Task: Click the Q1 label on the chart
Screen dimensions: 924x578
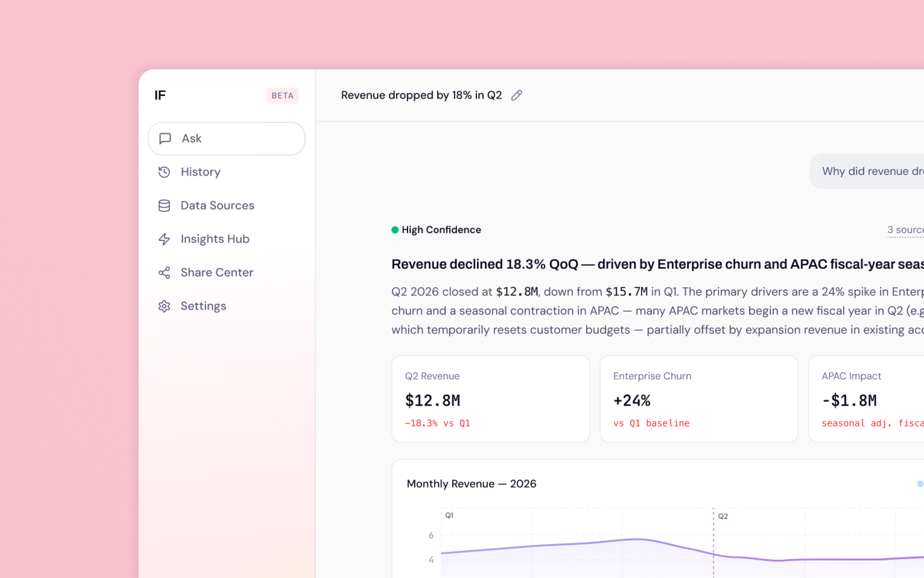Action: click(x=449, y=516)
